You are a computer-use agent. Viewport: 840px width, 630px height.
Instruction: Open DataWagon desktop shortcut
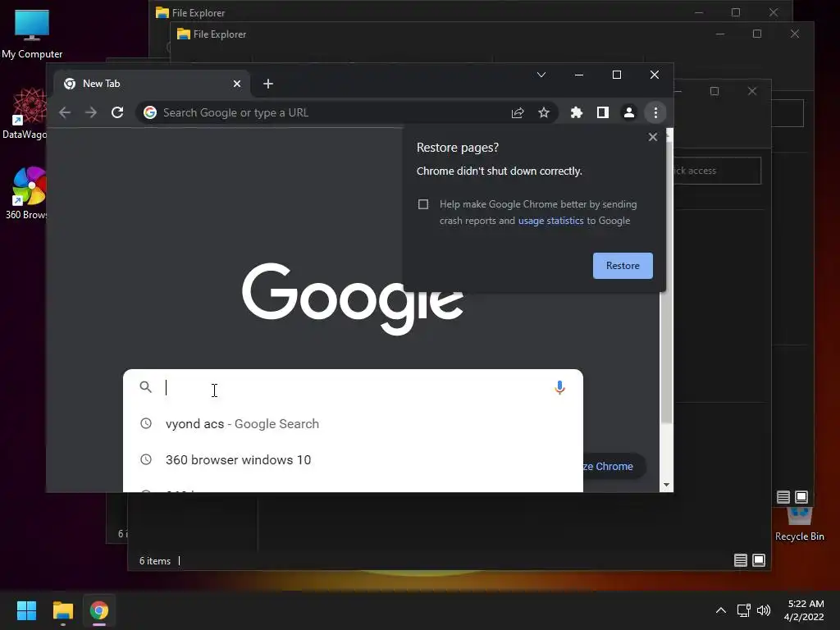[x=25, y=113]
